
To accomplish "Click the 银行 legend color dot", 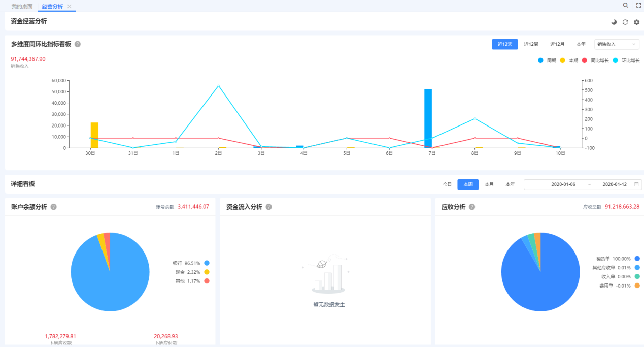I will 207,263.
